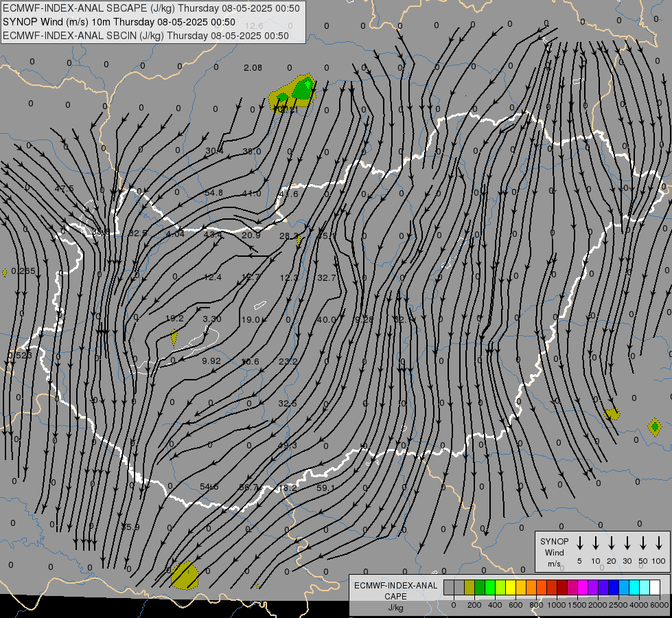The width and height of the screenshot is (672, 618).
Task: Click the map value '47.5'
Action: 65,189
